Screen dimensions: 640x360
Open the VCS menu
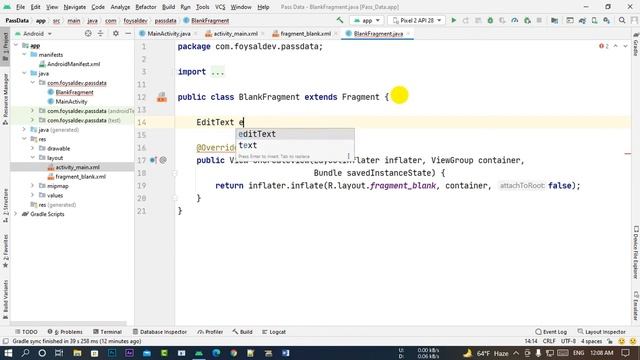(220, 7)
